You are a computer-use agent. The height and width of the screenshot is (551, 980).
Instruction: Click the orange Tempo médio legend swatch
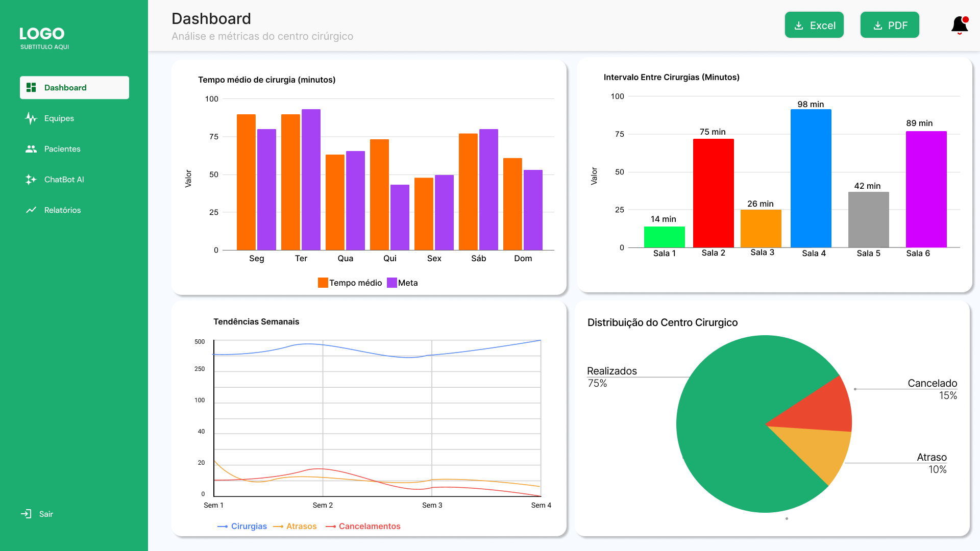(323, 283)
